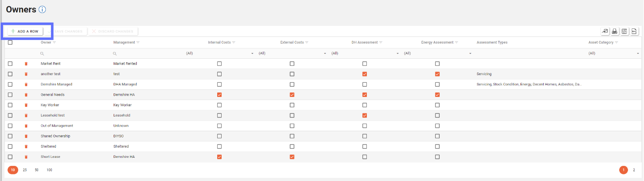Click the print icon in the grid toolbar

click(x=615, y=31)
